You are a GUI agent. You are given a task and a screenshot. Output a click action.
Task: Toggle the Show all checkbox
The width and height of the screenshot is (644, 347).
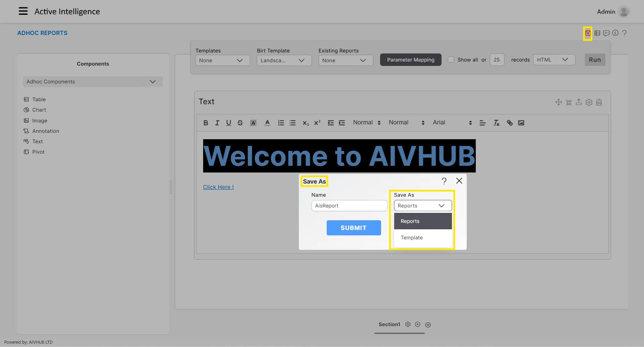click(451, 60)
